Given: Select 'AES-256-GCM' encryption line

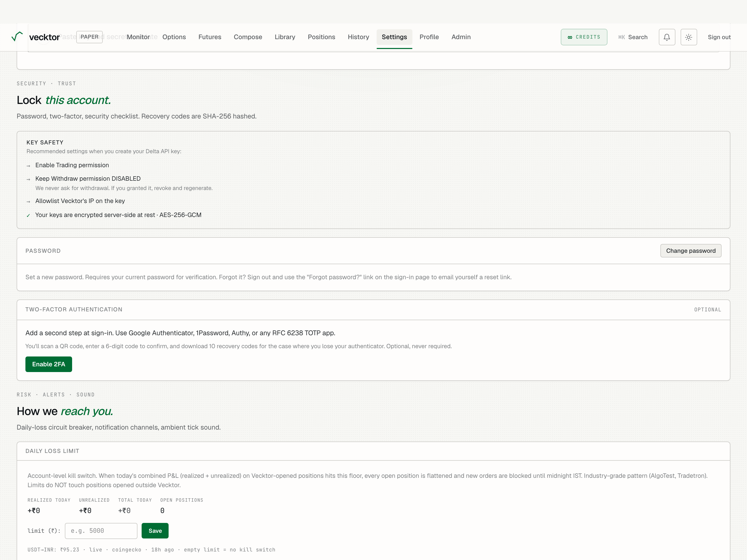Looking at the screenshot, I should [x=118, y=215].
